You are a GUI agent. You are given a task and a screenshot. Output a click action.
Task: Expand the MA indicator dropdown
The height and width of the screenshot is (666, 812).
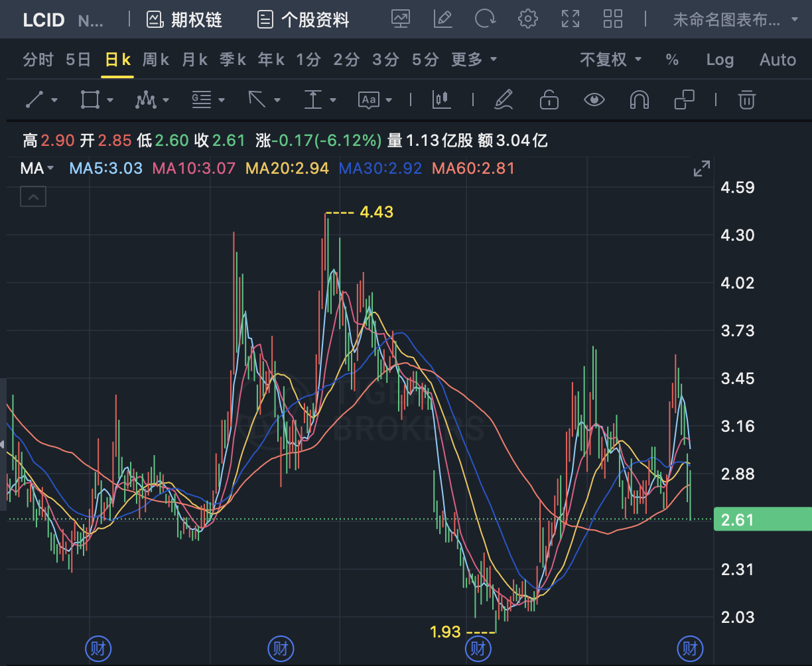coord(37,168)
